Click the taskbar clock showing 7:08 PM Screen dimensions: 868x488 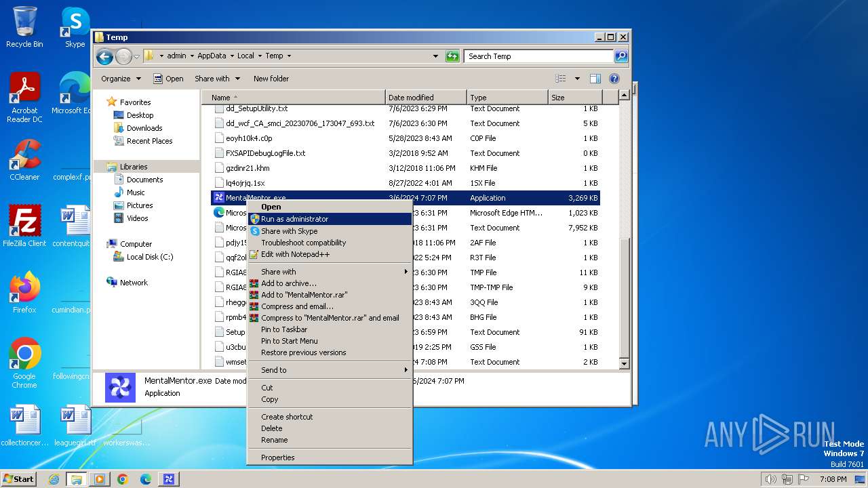pos(833,479)
